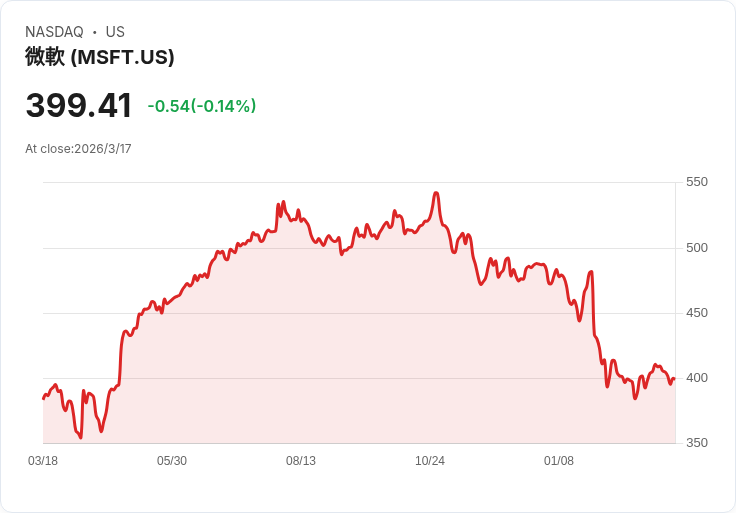Click the 450 y-axis price label
This screenshot has height=513, width=736.
pyautogui.click(x=696, y=313)
